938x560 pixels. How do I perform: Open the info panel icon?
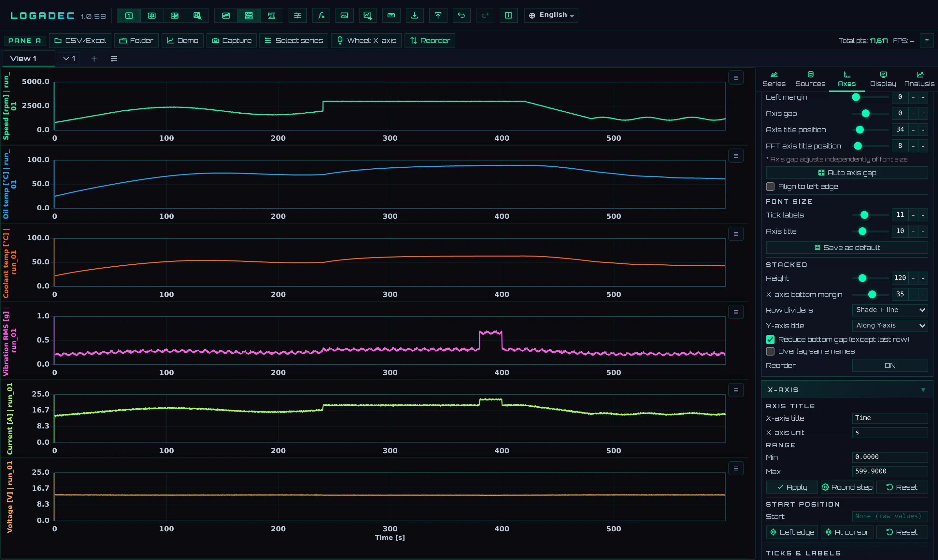point(508,16)
